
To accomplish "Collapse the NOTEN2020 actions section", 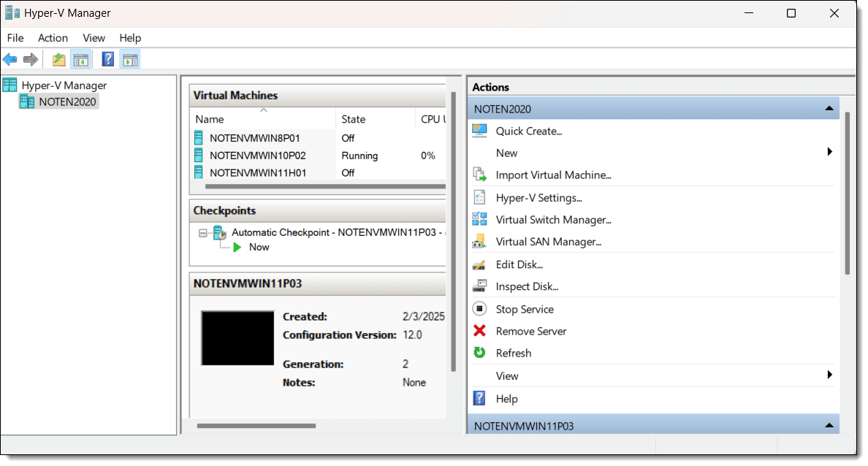I will coord(829,109).
